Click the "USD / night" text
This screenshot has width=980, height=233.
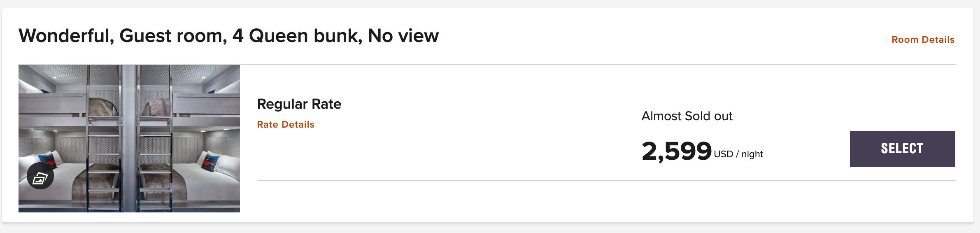click(x=738, y=154)
